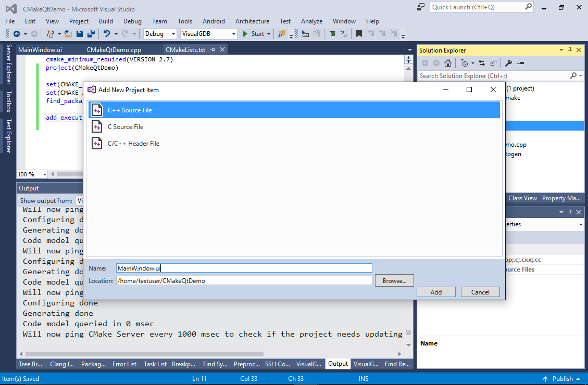Viewport: 588px width, 385px height.
Task: Open the Solution Explorer window position dropdown
Action: click(x=561, y=50)
